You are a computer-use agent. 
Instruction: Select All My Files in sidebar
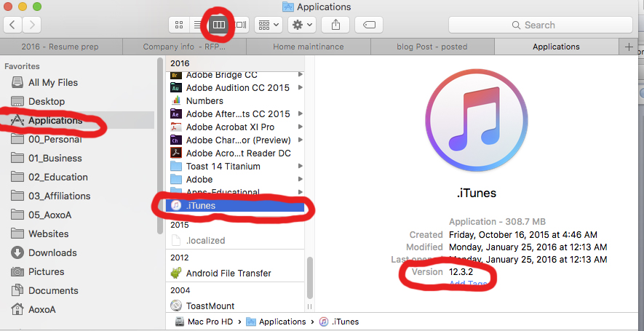(x=53, y=82)
